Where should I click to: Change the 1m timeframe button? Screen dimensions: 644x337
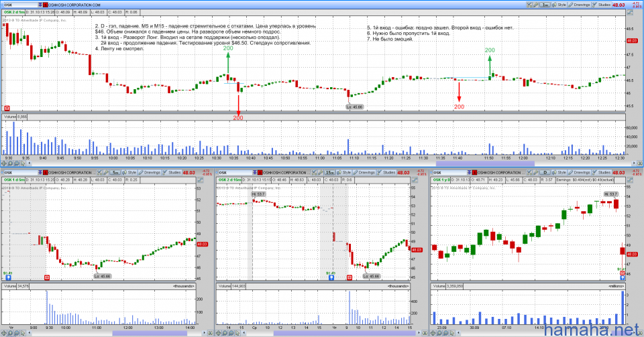click(545, 5)
